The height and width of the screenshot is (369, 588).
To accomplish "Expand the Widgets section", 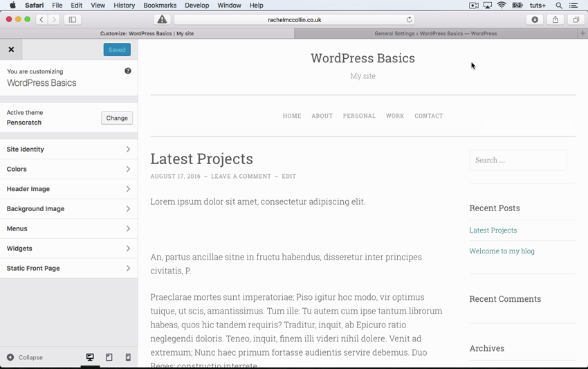I will [68, 249].
